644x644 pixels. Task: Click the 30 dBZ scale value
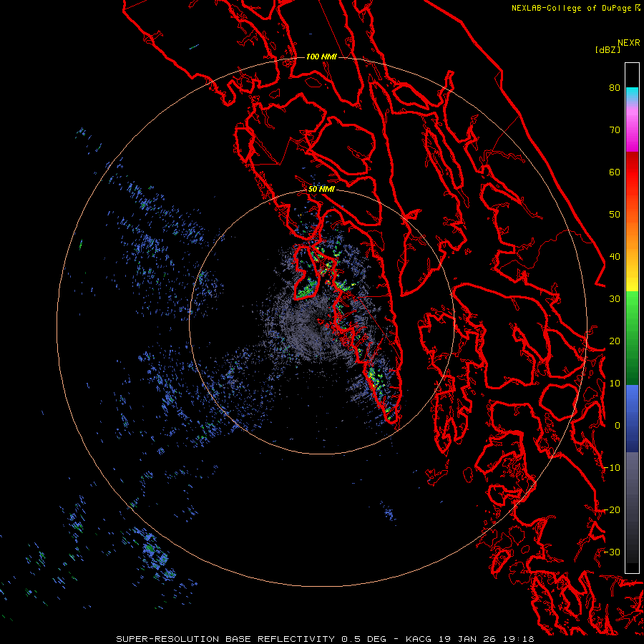[x=615, y=299]
